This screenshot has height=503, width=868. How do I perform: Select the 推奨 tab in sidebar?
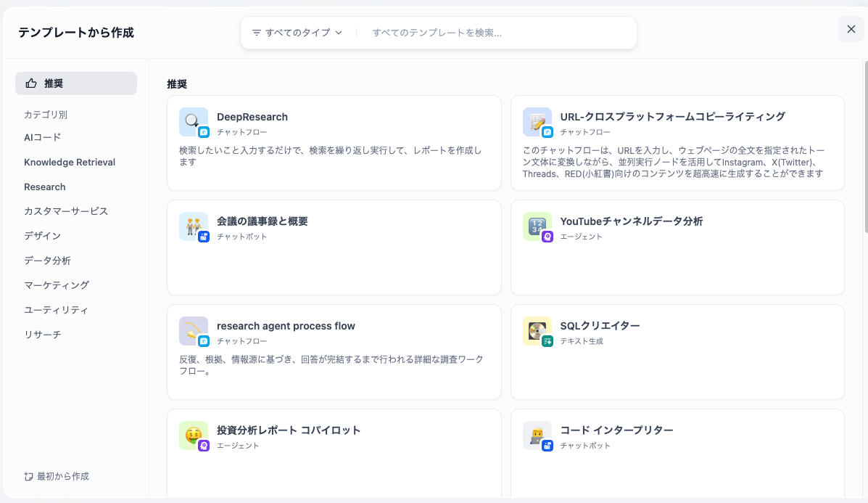point(76,83)
